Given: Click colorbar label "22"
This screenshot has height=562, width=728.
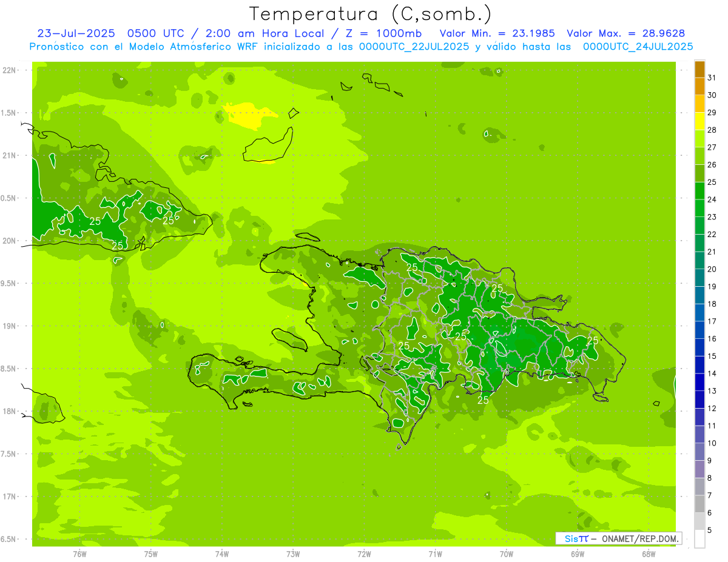Looking at the screenshot, I should point(712,235).
